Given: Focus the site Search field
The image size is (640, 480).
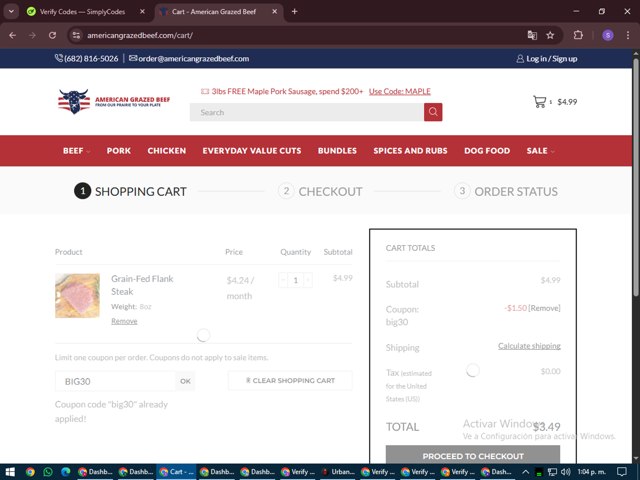Looking at the screenshot, I should (307, 112).
